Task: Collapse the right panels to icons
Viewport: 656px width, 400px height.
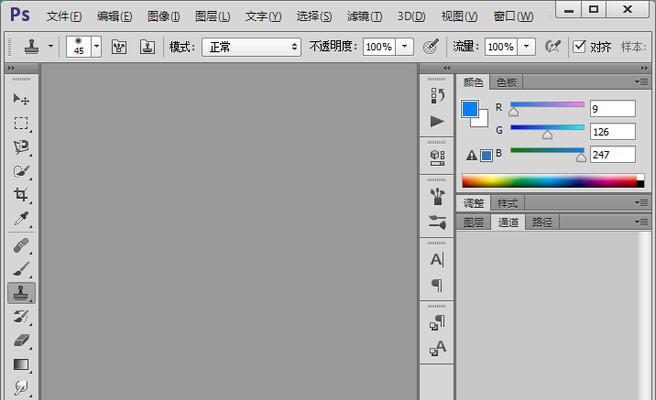Action: click(x=644, y=68)
